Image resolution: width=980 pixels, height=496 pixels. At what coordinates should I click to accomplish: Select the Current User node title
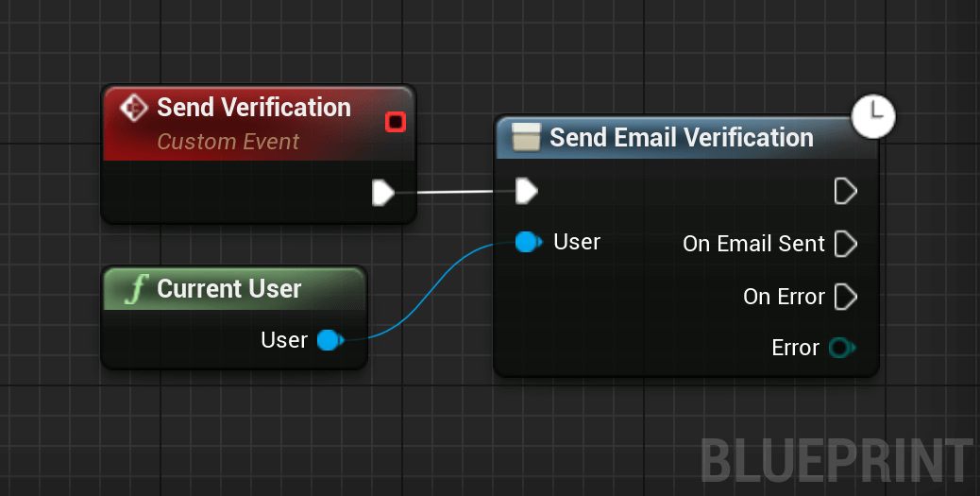pos(228,289)
